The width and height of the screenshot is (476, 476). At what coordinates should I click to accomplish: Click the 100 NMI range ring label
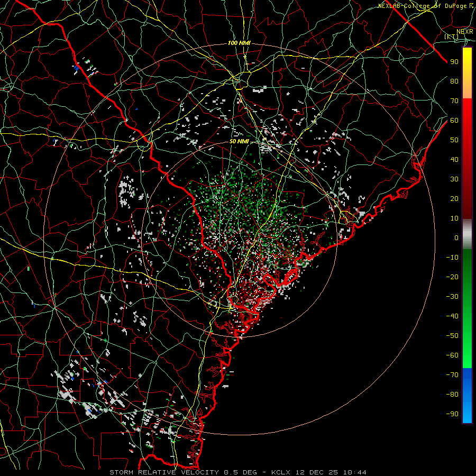point(239,43)
